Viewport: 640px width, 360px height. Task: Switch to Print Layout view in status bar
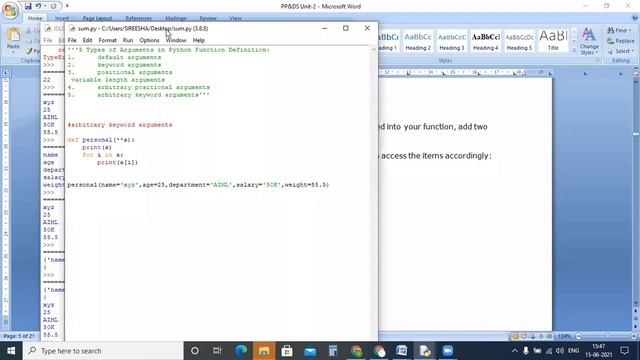[x=515, y=336]
